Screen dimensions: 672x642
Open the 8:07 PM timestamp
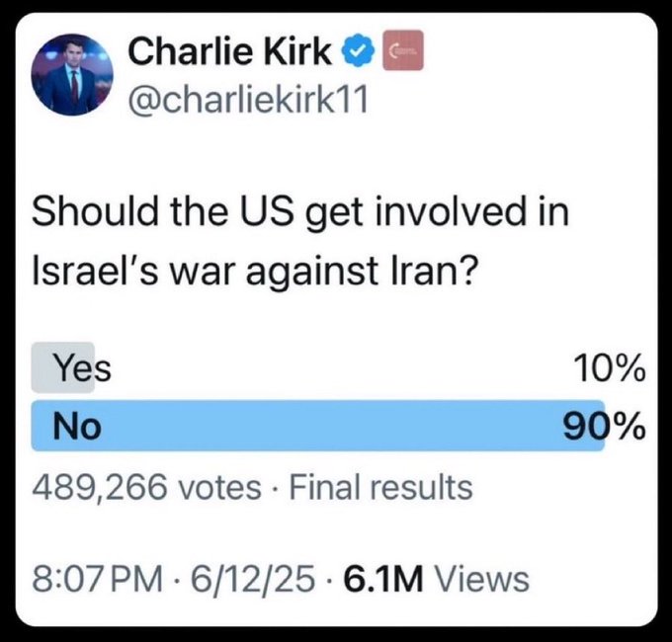tap(97, 579)
